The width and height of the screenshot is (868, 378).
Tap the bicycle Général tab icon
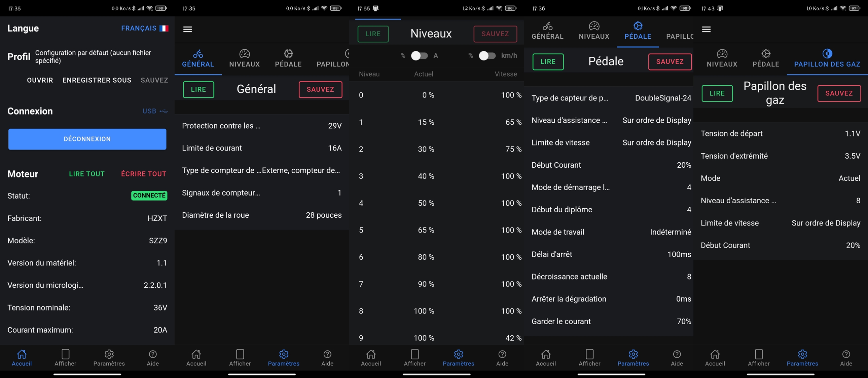[198, 53]
